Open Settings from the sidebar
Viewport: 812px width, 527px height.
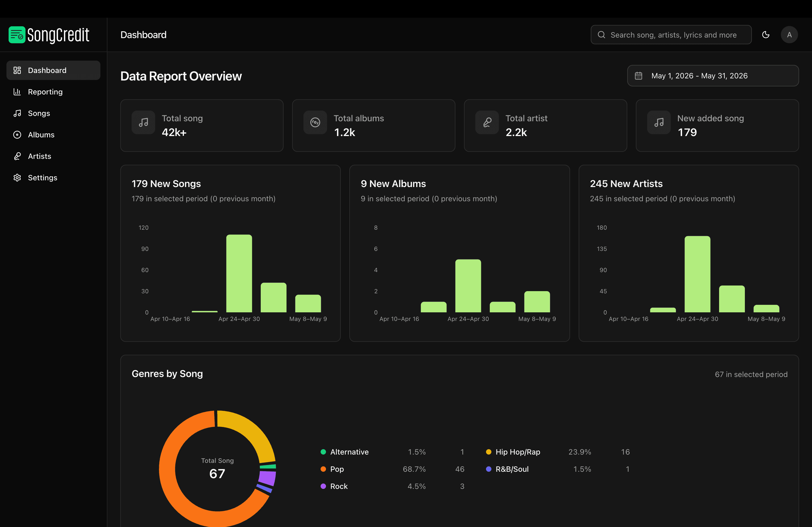tap(53, 178)
